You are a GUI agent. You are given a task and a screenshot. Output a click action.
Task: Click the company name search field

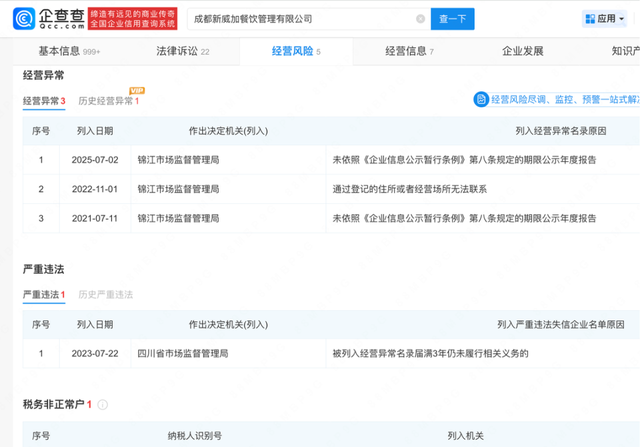pos(300,19)
